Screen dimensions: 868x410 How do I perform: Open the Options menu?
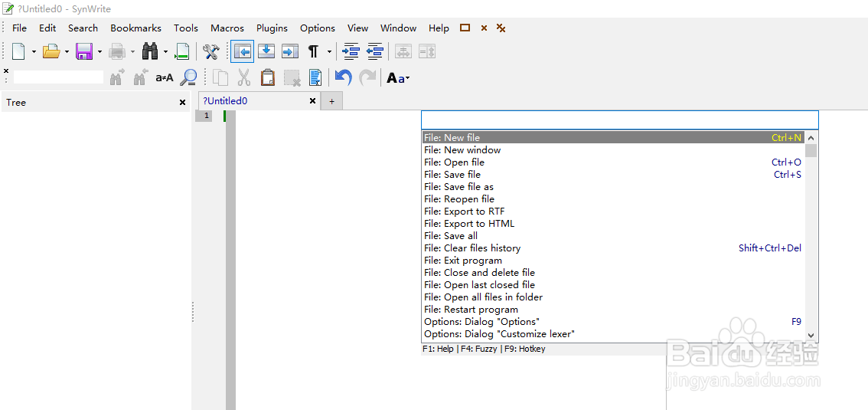pyautogui.click(x=317, y=28)
